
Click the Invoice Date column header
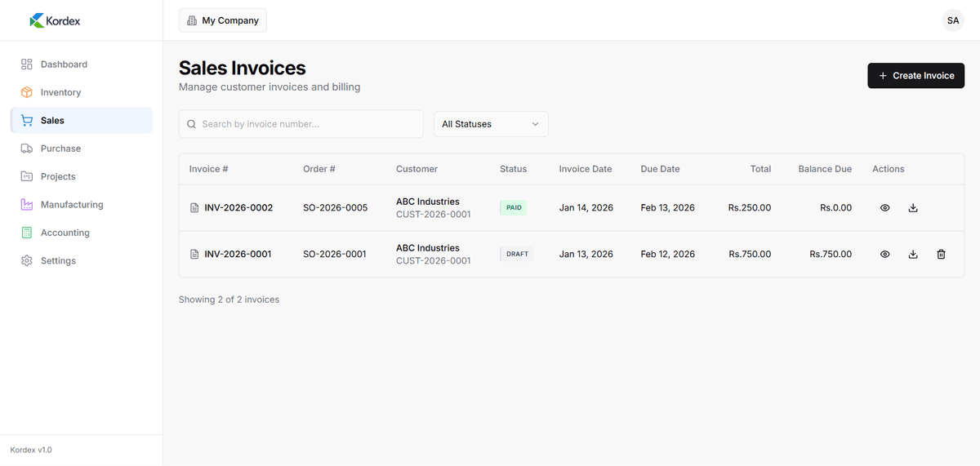click(x=586, y=169)
